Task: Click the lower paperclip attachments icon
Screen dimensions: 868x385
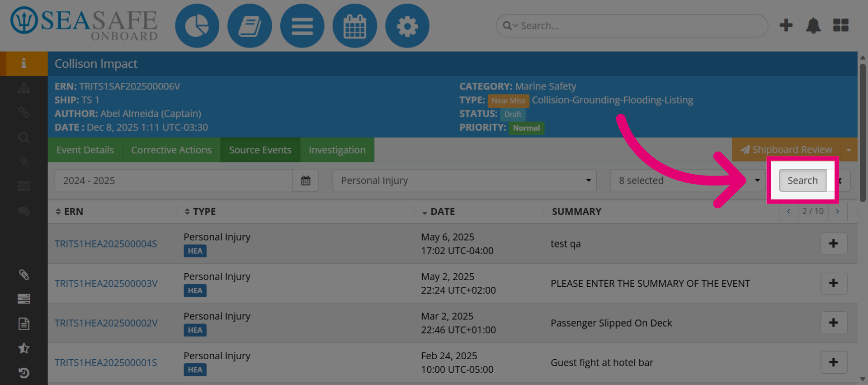Action: (24, 275)
